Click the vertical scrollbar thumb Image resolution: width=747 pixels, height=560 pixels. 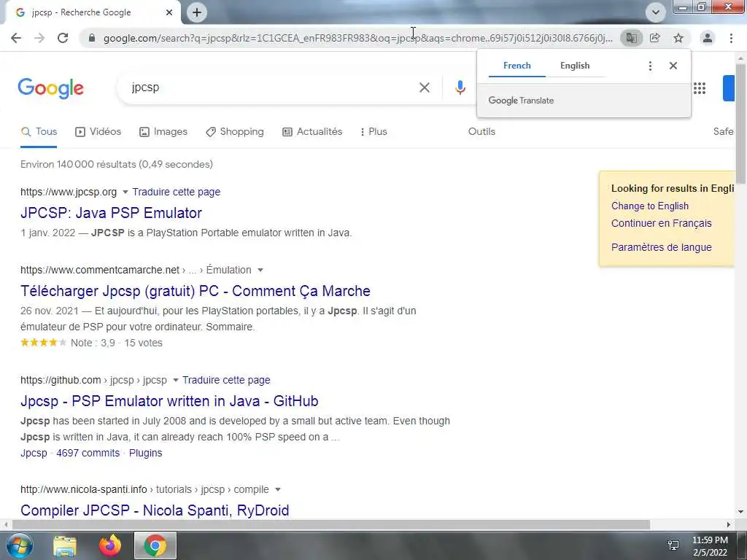coord(740,122)
